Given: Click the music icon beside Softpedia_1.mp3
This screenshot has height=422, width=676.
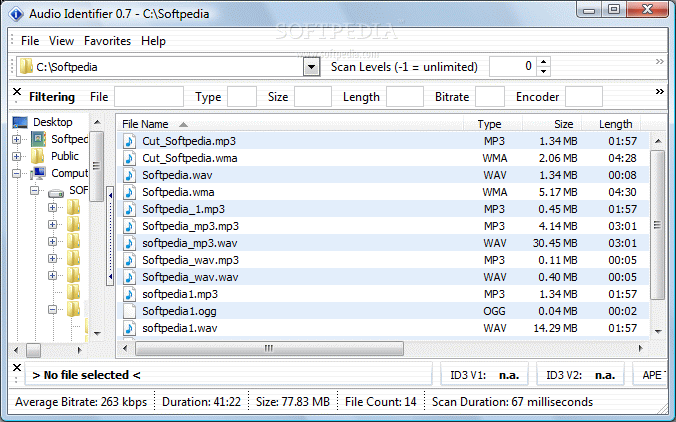Looking at the screenshot, I should (x=129, y=209).
